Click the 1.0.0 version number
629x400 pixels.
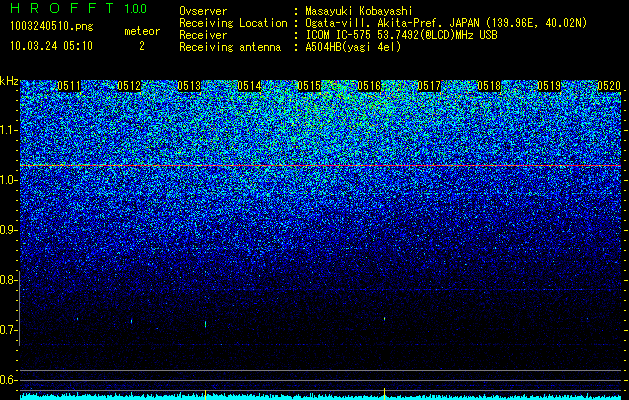tap(136, 9)
